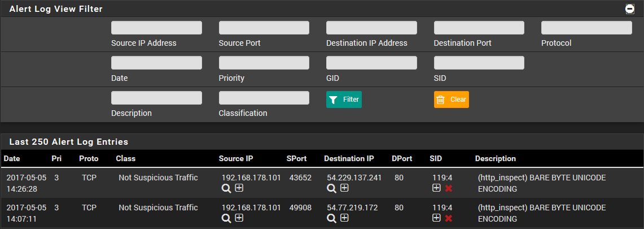Collapse the Alert Log View Filter panel

[630, 9]
